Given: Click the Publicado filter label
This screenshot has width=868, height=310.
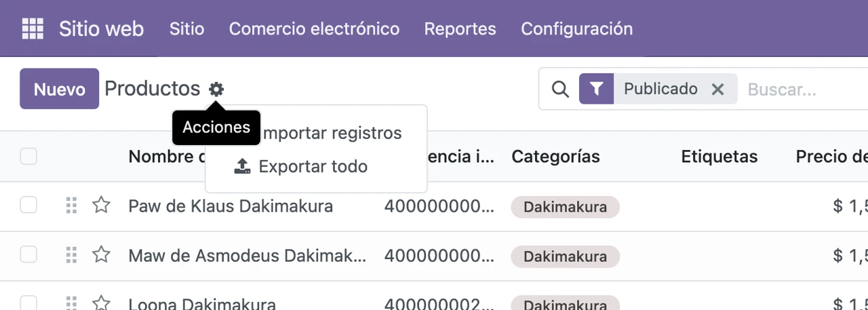Looking at the screenshot, I should click(660, 89).
